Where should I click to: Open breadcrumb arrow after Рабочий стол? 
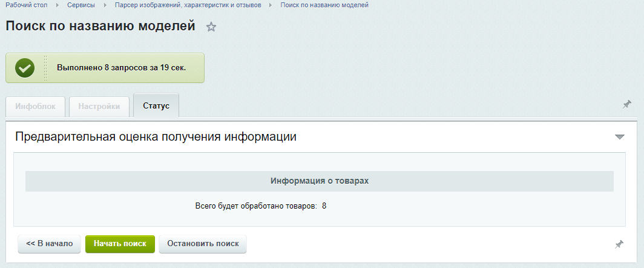57,5
